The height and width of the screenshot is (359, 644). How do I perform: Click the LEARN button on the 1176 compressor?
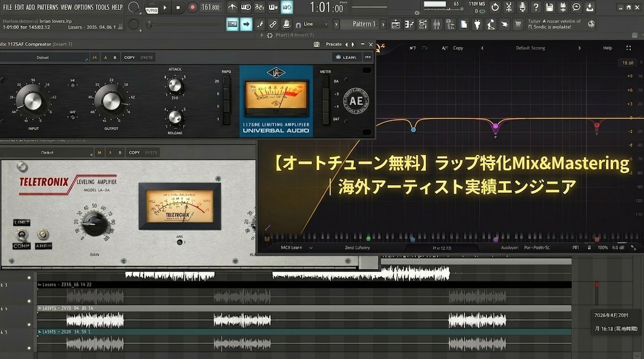click(347, 57)
